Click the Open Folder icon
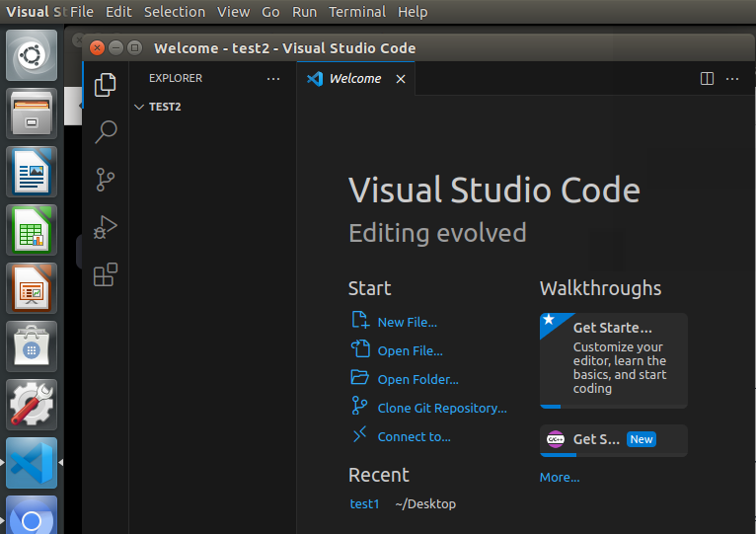756x534 pixels. click(359, 377)
